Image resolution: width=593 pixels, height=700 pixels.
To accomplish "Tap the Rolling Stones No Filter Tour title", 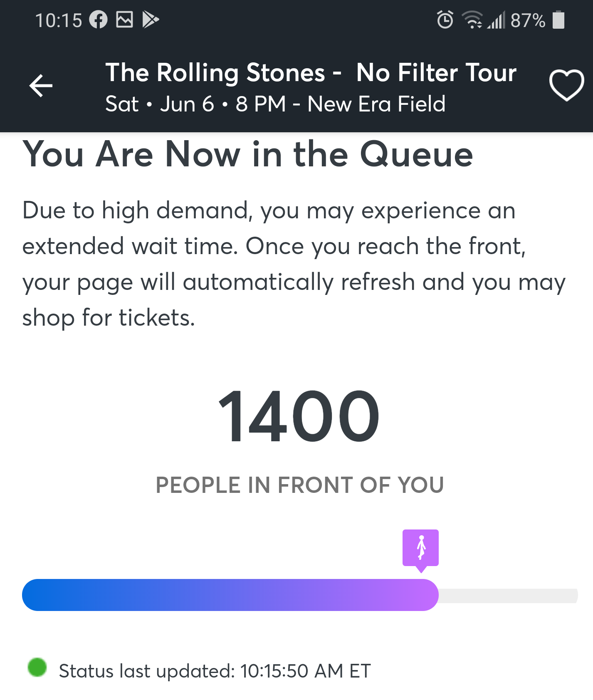I will 311,72.
